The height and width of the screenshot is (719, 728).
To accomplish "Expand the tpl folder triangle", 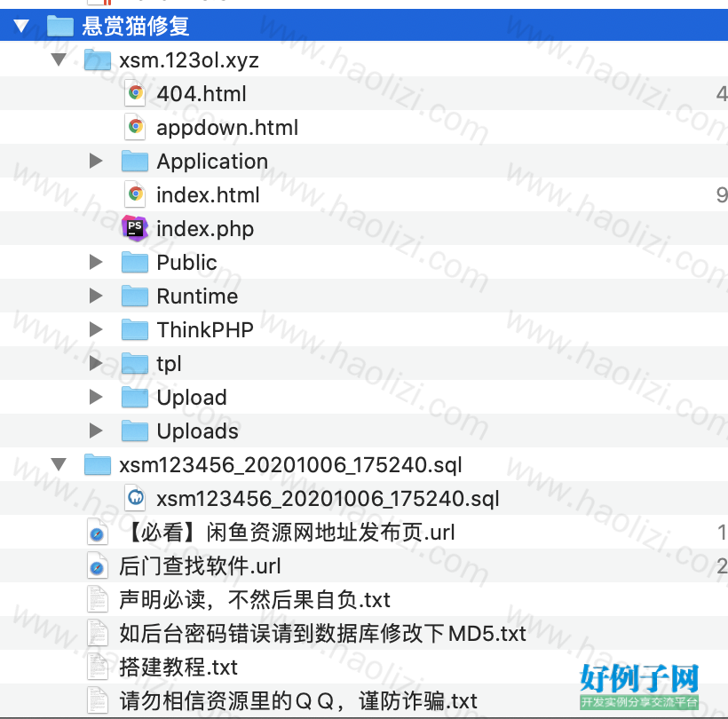I will (96, 363).
